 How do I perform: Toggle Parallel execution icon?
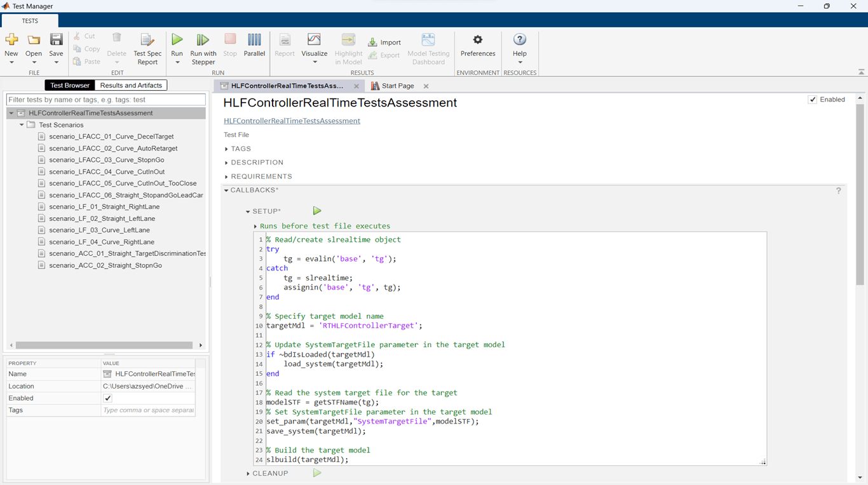[x=254, y=41]
